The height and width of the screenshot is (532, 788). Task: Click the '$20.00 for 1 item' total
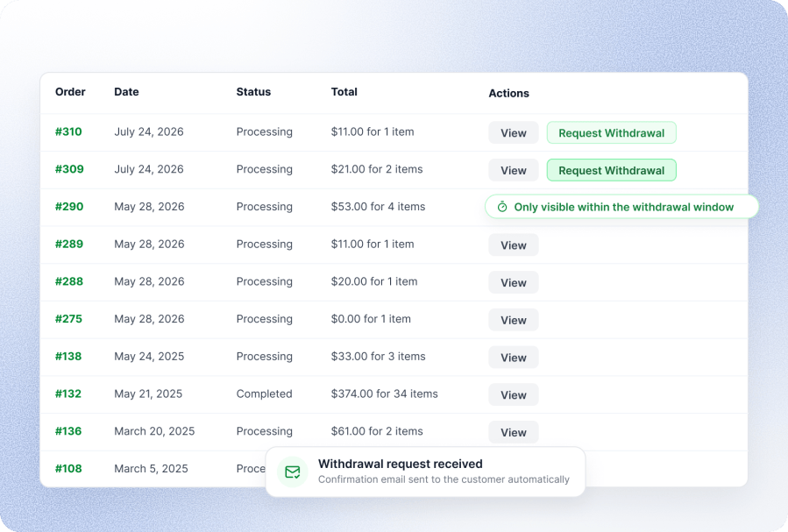click(374, 281)
